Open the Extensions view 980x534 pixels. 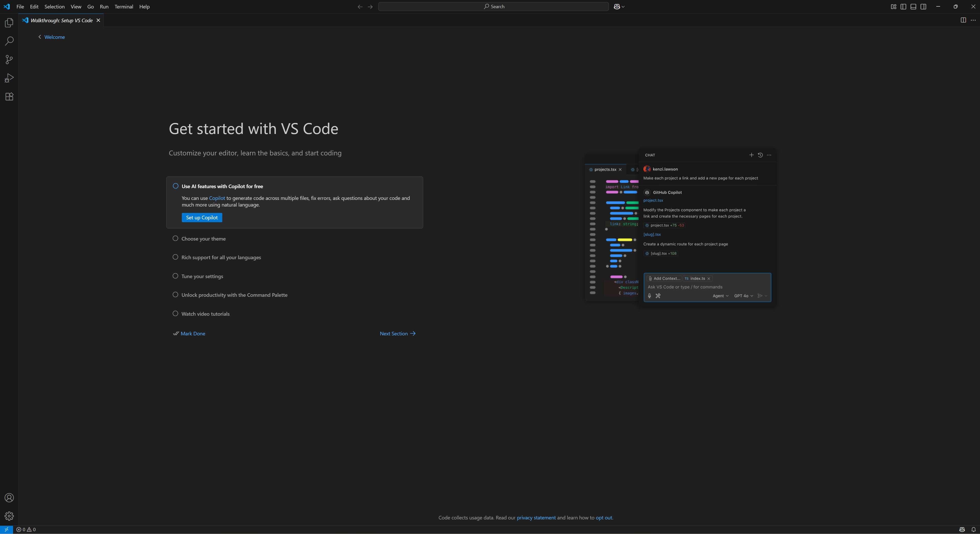pyautogui.click(x=9, y=97)
